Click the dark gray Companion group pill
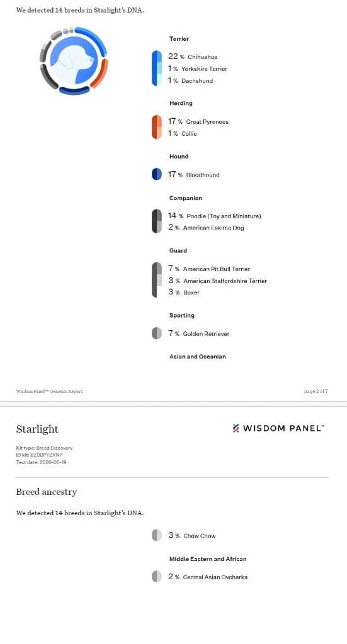 pyautogui.click(x=157, y=221)
